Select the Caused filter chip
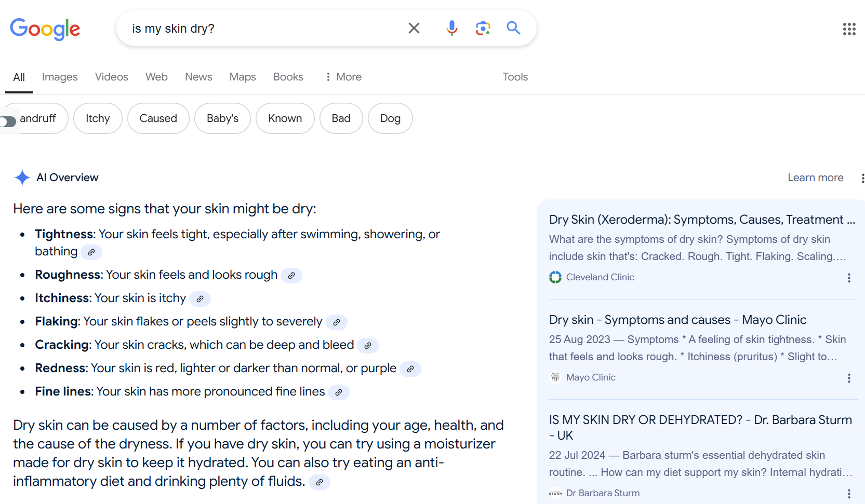This screenshot has width=865, height=504. [158, 118]
